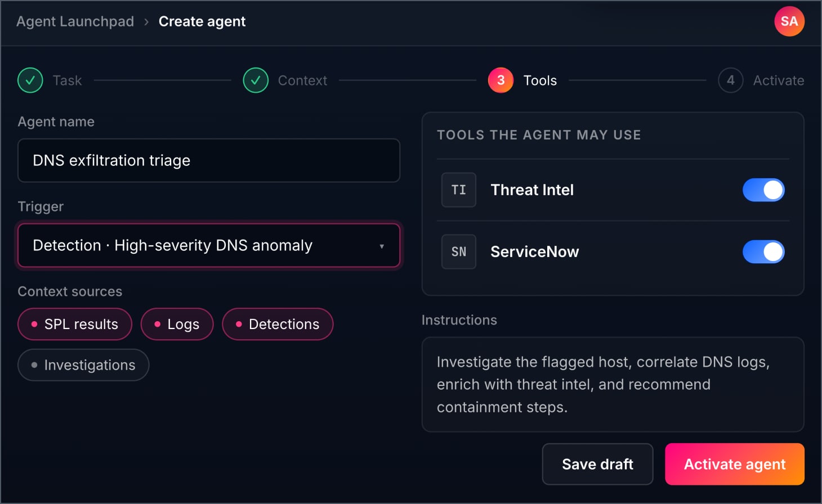The height and width of the screenshot is (504, 822).
Task: Click the step 3 Tools circle
Action: pos(501,80)
